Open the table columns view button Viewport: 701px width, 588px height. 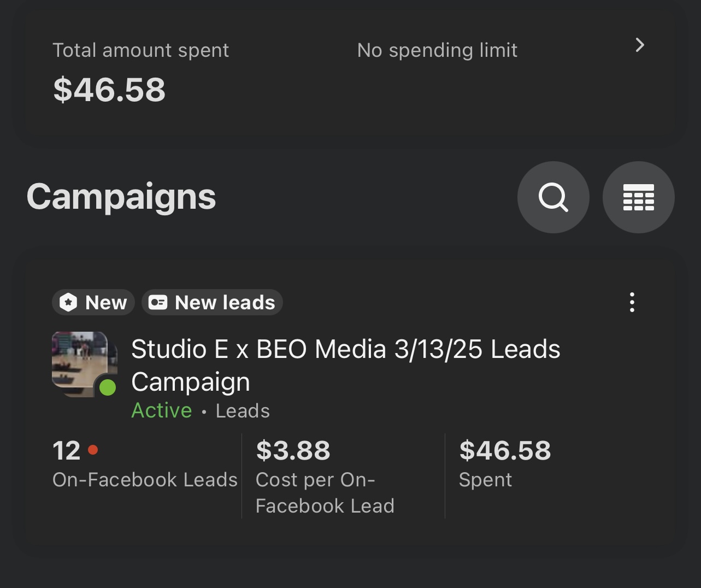(x=638, y=197)
